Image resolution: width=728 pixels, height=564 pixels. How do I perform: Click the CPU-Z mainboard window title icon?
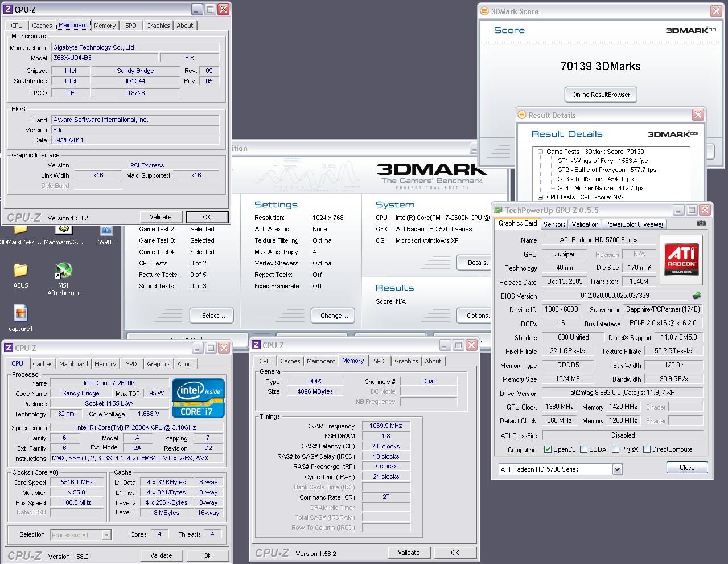pos(9,10)
